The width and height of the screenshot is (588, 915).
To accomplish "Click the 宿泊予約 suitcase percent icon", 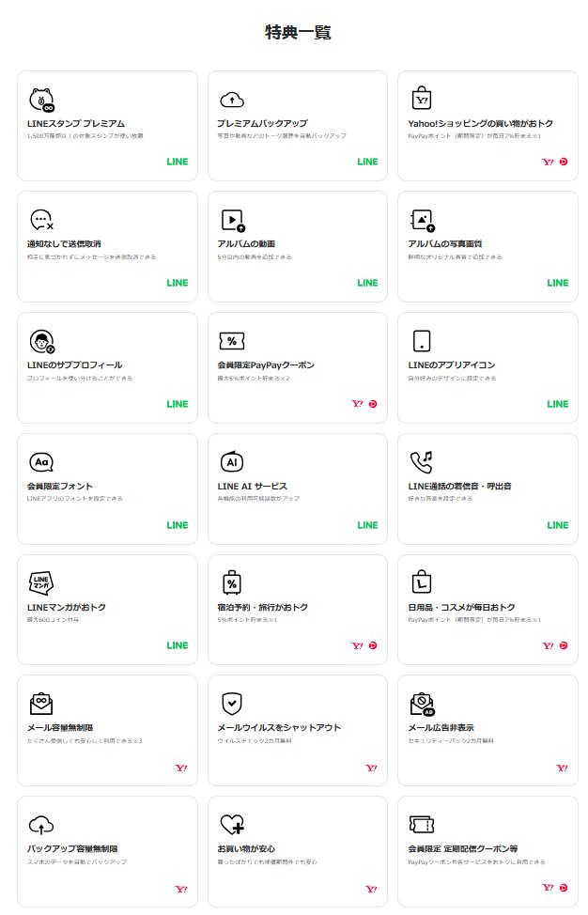I will tap(232, 582).
